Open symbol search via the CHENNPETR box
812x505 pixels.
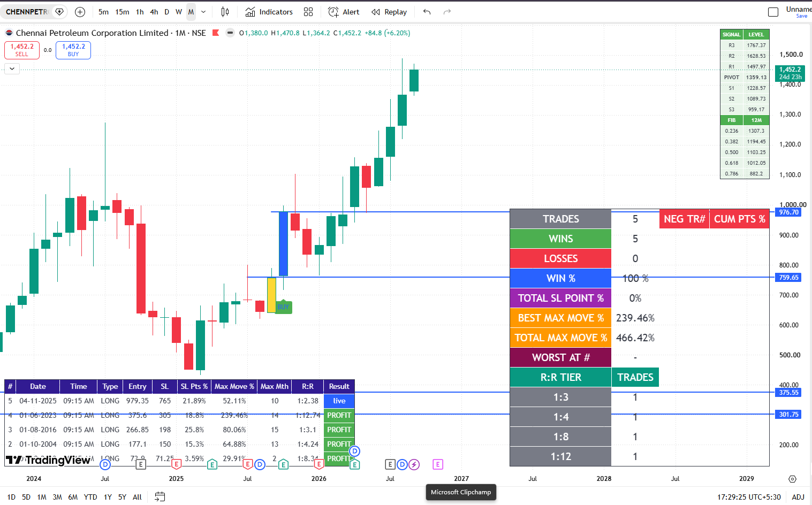coord(27,12)
